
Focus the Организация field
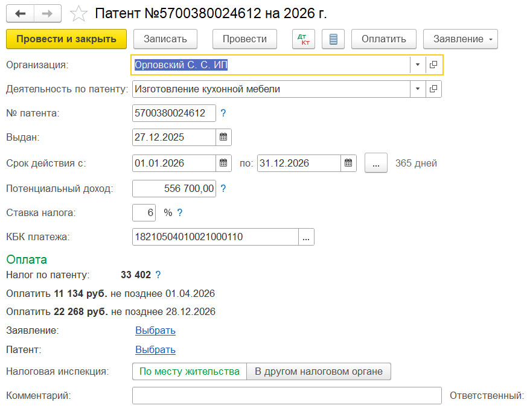(x=271, y=65)
